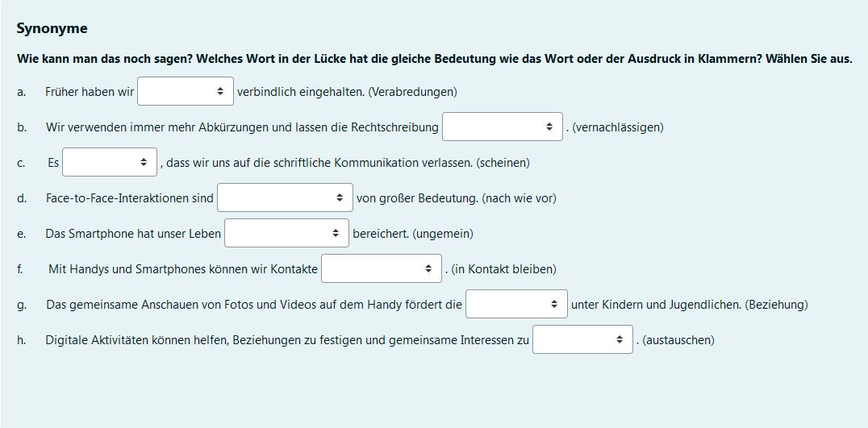Click the hint '(ungemein)' in sentence e
Image resolution: width=868 pixels, height=428 pixels.
coord(443,234)
